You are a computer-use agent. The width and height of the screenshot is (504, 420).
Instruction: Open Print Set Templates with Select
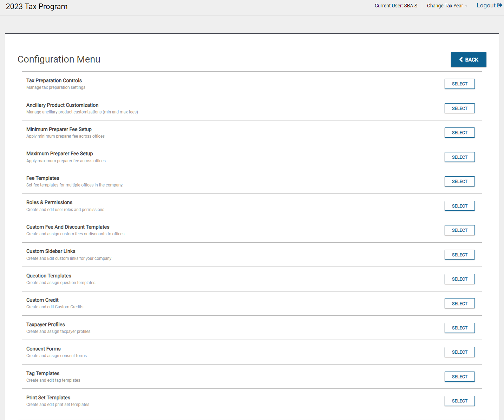459,401
